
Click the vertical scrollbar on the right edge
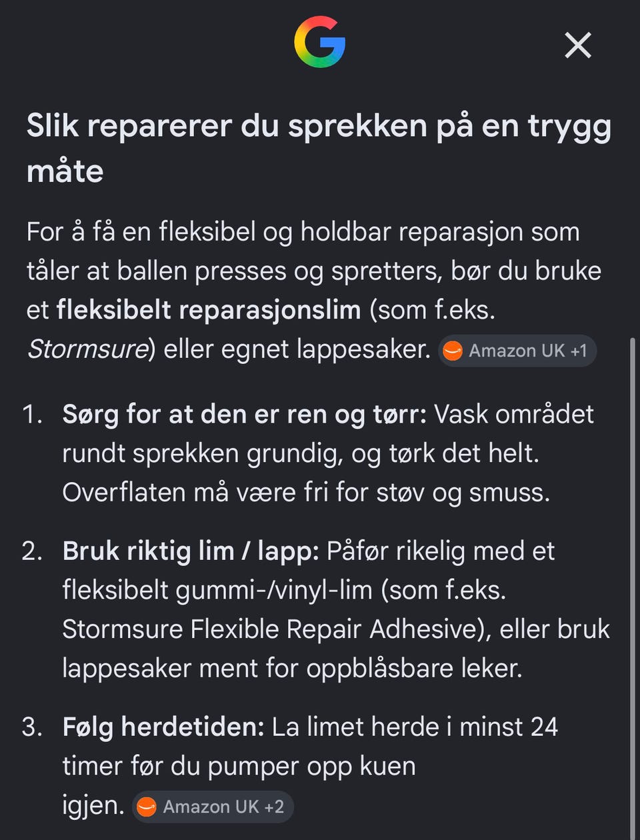[632, 587]
